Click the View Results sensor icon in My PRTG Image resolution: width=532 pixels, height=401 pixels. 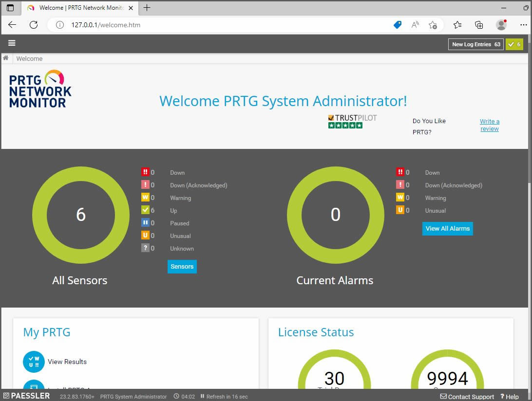tap(34, 361)
